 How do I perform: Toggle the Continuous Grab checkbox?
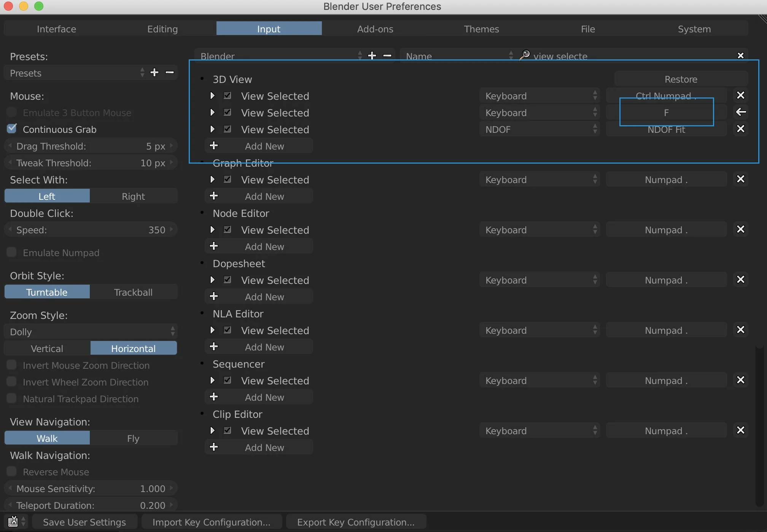[x=12, y=129]
